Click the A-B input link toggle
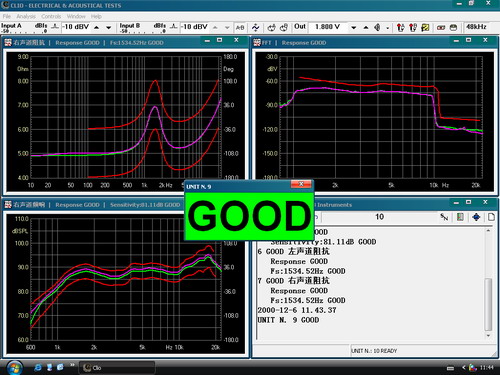 tap(240, 28)
